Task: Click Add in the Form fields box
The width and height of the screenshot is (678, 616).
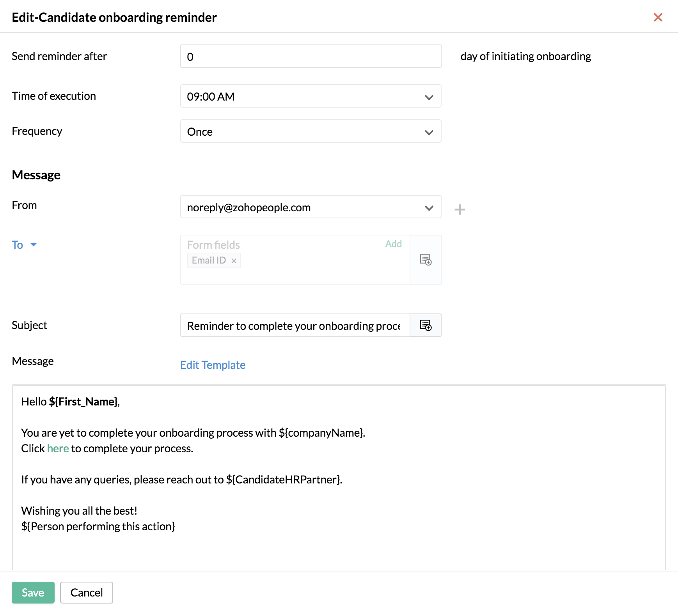Action: 393,244
